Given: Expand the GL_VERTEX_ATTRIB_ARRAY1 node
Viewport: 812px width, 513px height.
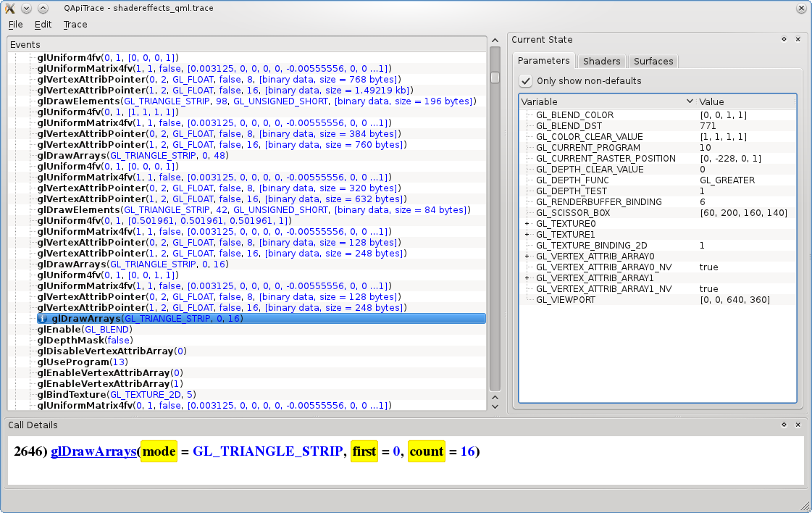Looking at the screenshot, I should pos(527,278).
